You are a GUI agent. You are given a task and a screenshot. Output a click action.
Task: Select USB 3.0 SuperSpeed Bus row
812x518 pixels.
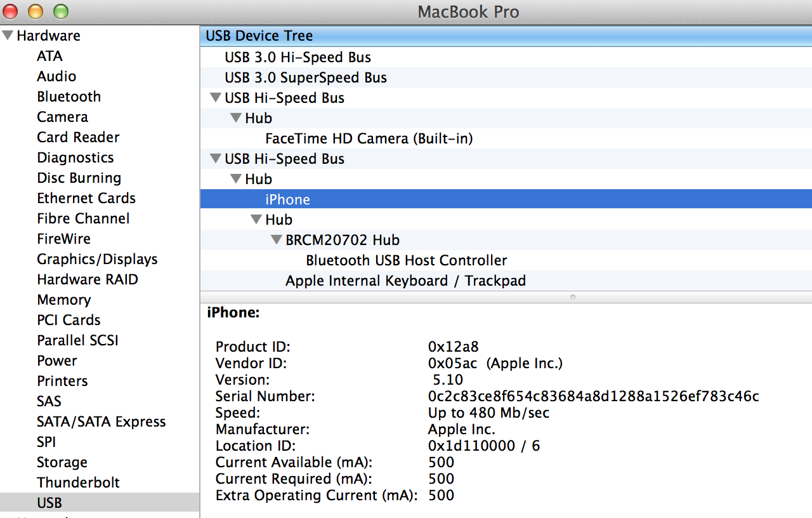pos(506,77)
